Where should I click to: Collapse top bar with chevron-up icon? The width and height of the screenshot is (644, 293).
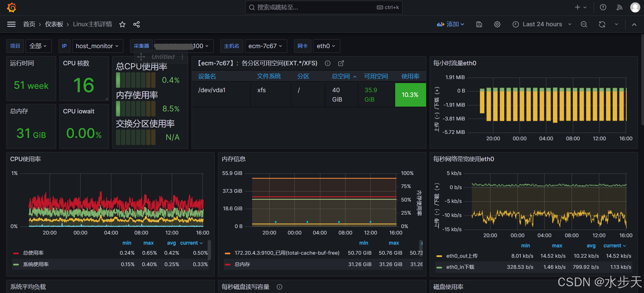click(634, 24)
